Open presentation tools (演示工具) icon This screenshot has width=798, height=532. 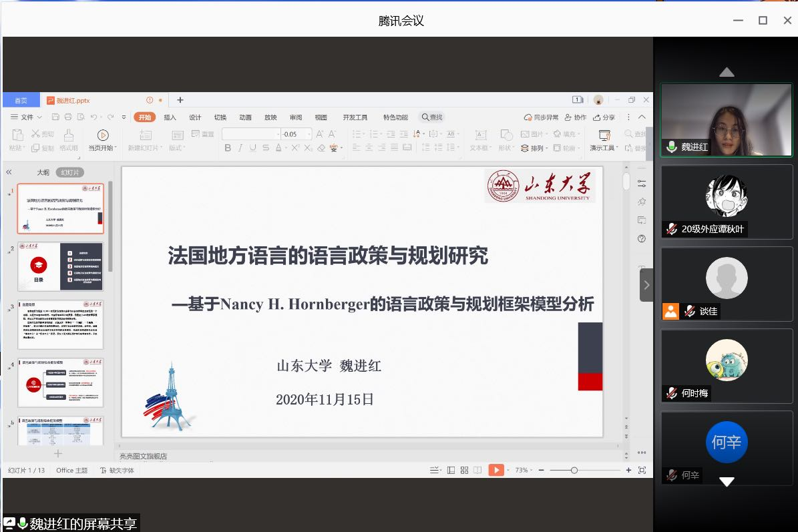(604, 136)
